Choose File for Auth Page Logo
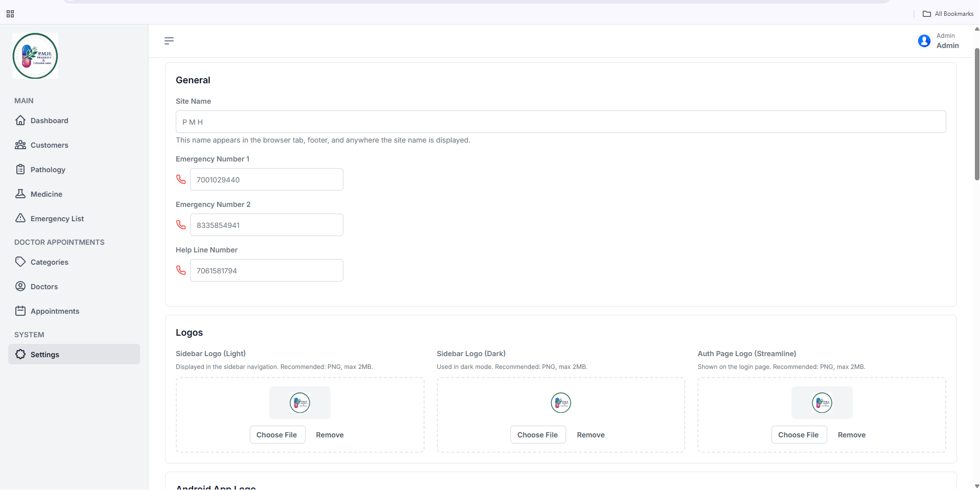Screen dimensions: 980x490 click(799, 435)
